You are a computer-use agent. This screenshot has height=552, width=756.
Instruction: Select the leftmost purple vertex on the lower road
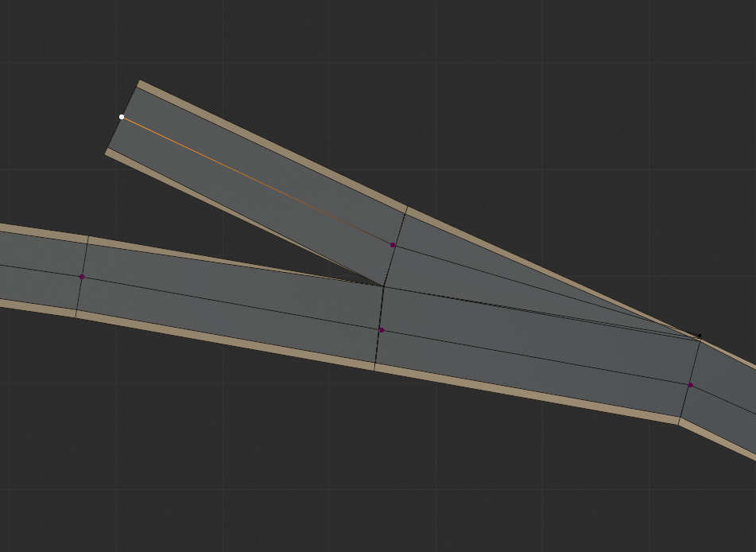click(82, 277)
